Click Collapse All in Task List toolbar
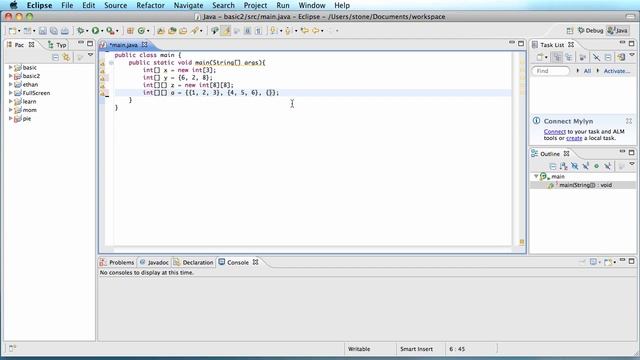The height and width of the screenshot is (360, 640). [x=608, y=57]
